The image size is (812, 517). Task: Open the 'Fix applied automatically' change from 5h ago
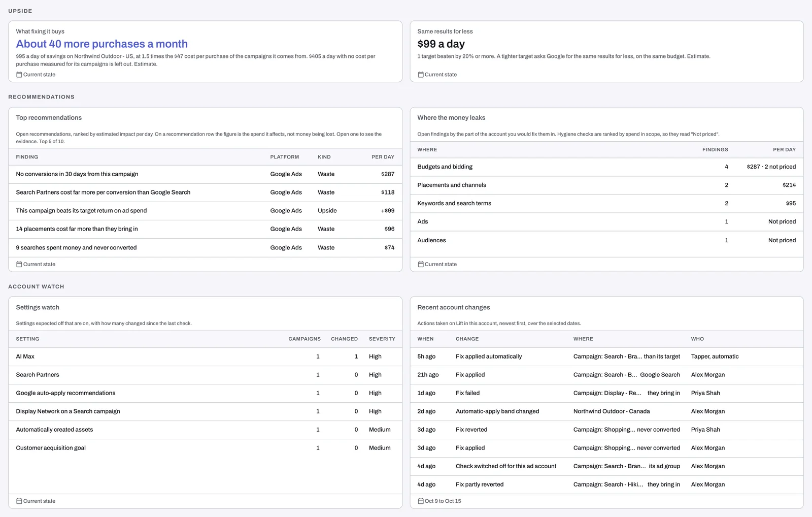tap(606, 357)
